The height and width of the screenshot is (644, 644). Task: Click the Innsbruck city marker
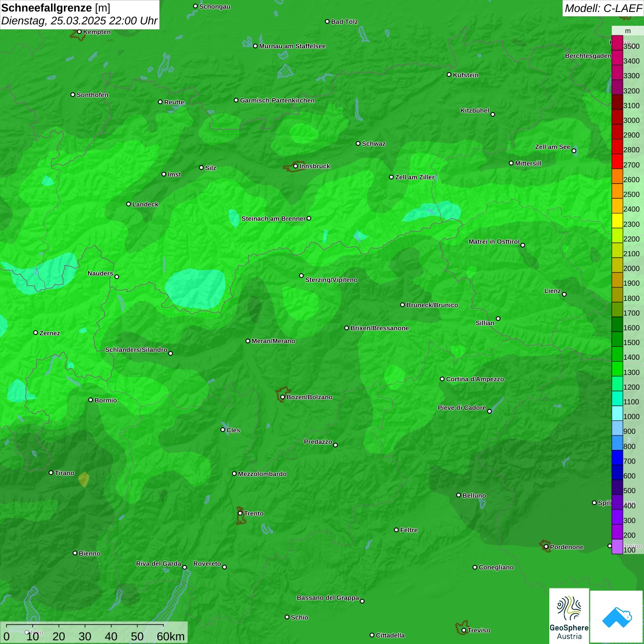coord(296,166)
